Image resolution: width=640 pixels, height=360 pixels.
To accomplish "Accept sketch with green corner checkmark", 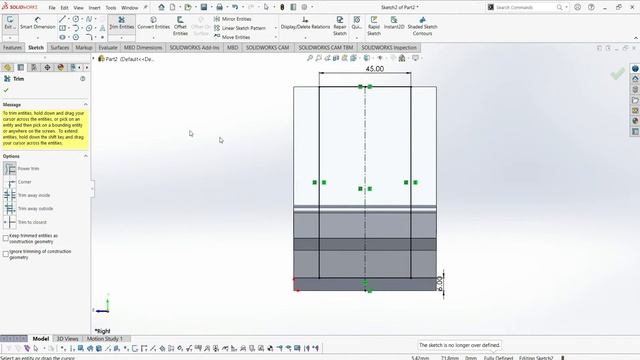I will (618, 74).
